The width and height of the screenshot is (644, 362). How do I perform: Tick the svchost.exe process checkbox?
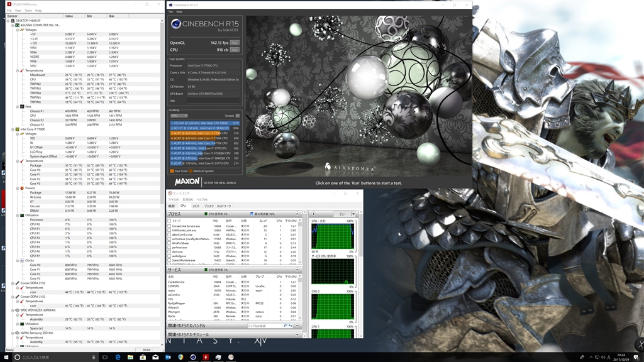coord(169,239)
